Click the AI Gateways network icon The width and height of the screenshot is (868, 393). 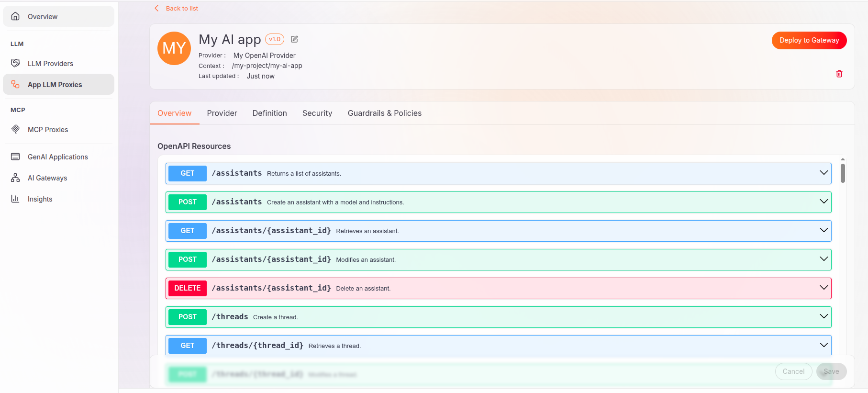pos(15,178)
